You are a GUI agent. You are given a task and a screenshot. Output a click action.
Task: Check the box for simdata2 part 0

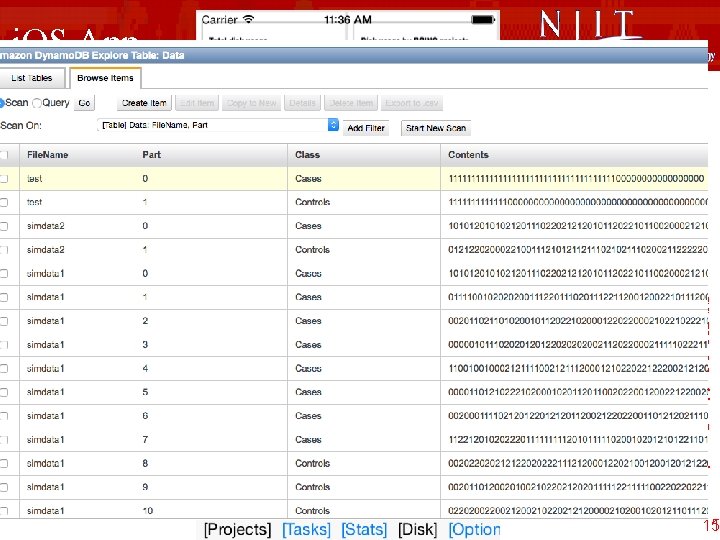click(4, 226)
